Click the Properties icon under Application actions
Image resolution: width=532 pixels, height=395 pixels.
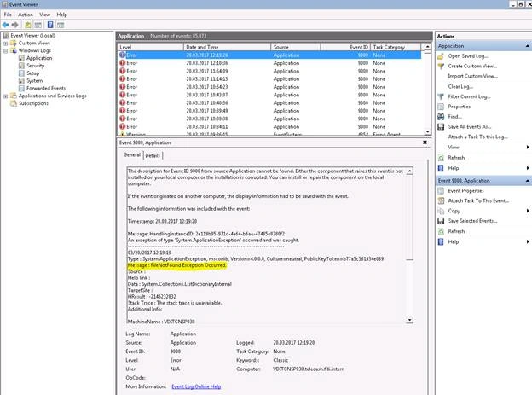441,107
